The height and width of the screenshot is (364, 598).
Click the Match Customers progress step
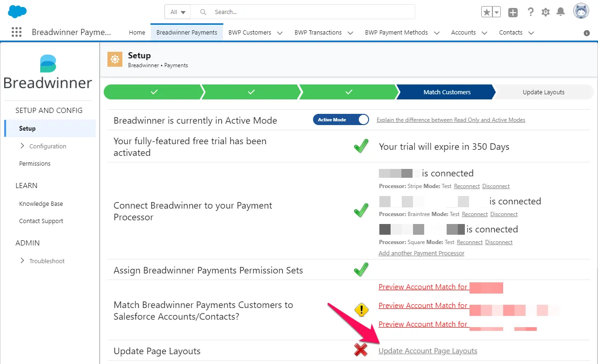[x=446, y=92]
